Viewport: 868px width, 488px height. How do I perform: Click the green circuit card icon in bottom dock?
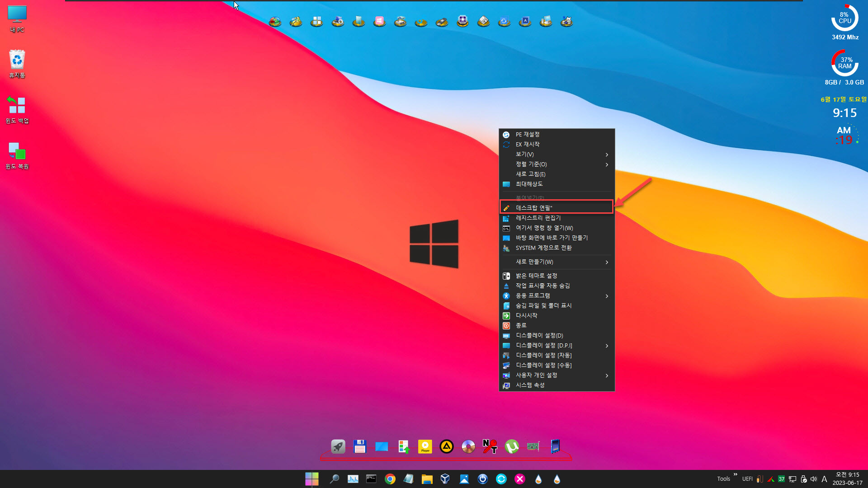533,446
